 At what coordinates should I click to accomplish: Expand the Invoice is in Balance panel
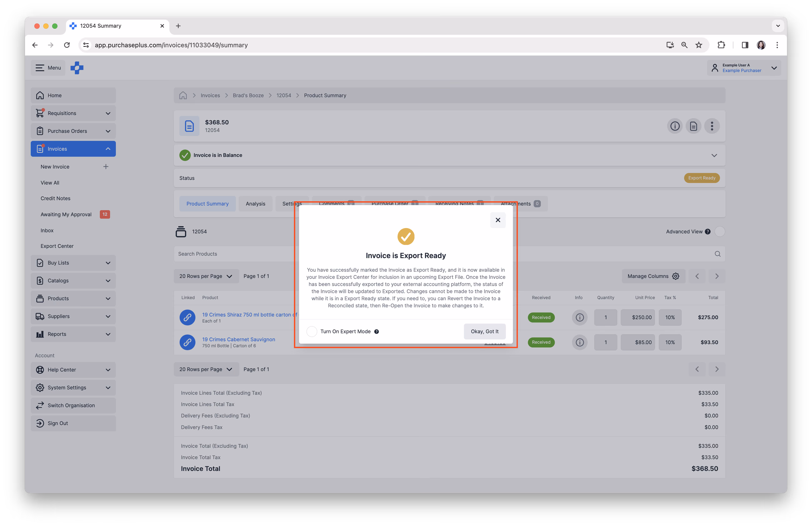[714, 155]
